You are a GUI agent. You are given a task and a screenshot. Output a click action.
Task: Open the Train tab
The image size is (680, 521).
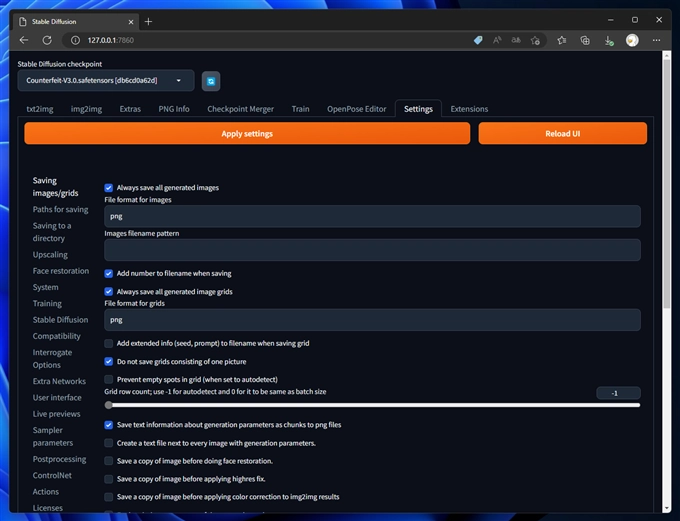point(301,109)
